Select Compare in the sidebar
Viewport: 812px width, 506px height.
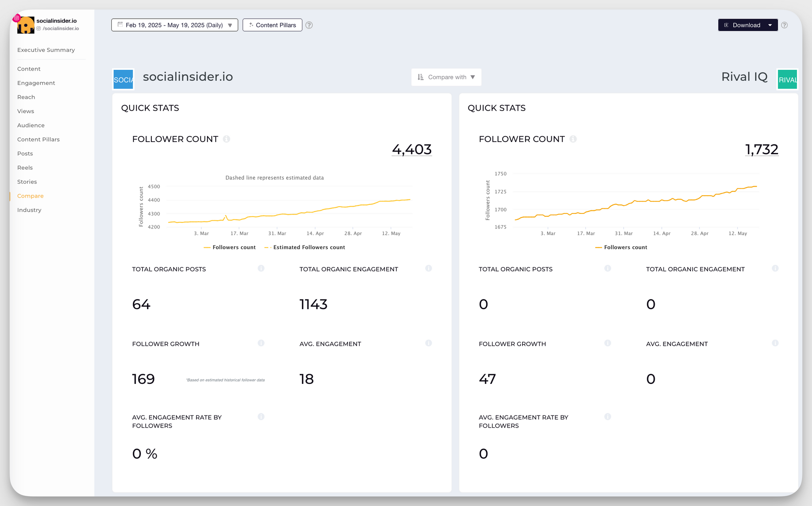click(x=30, y=196)
